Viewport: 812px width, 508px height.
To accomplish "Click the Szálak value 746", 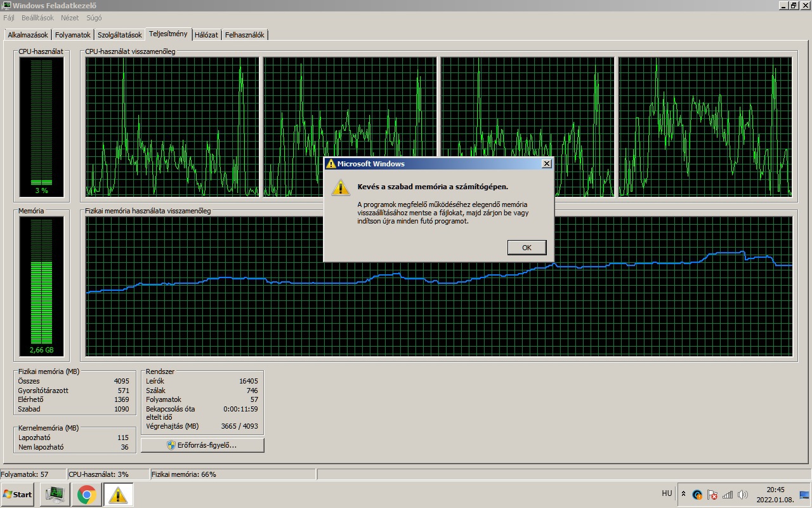I will 252,391.
